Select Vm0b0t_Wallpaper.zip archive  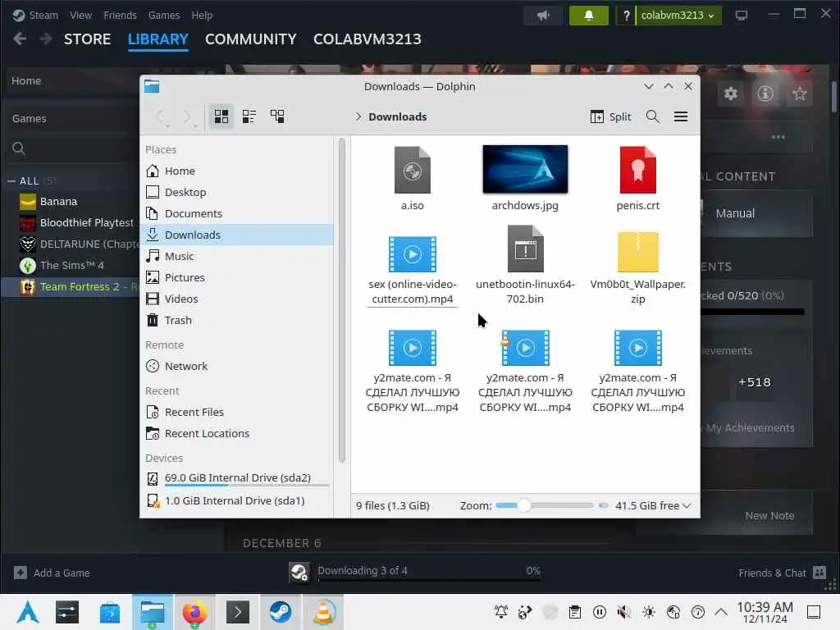coord(637,267)
